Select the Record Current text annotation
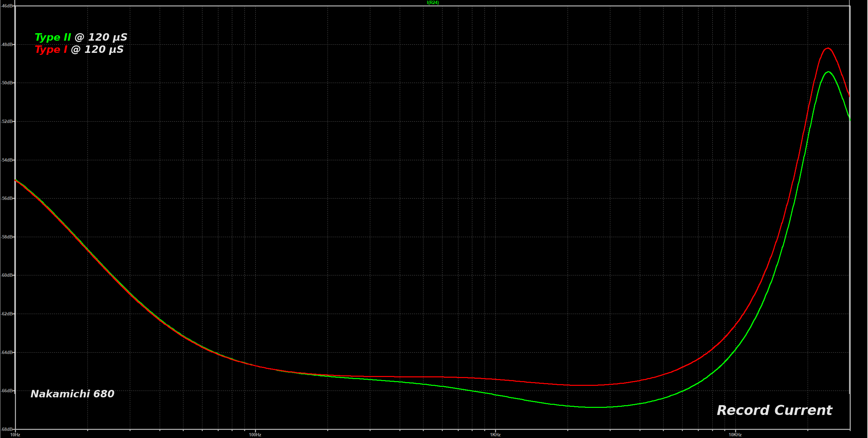868x438 pixels. click(x=774, y=410)
